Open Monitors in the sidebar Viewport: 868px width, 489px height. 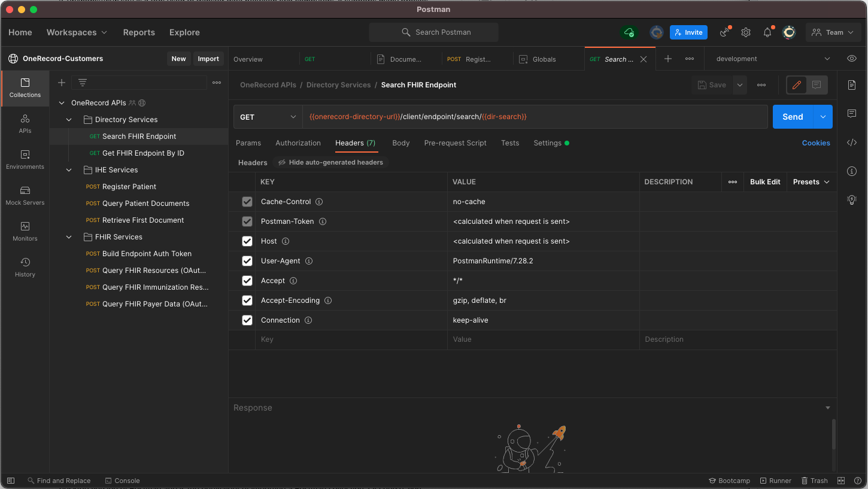25,232
